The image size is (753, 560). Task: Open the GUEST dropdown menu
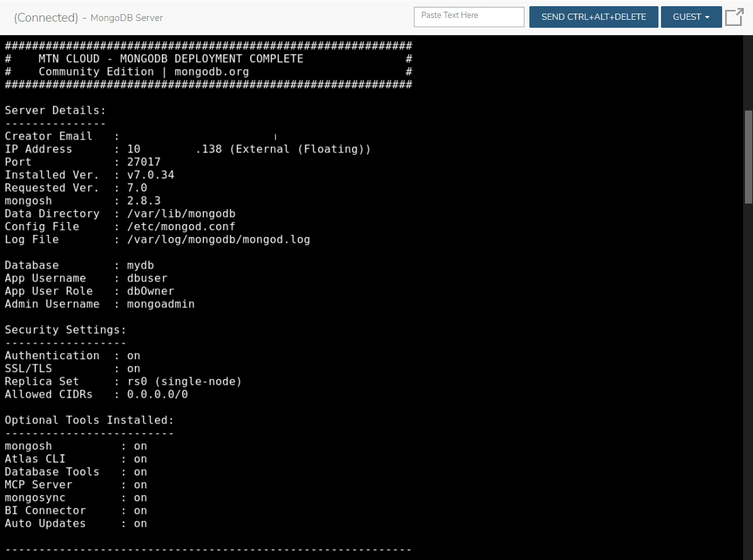coord(691,17)
